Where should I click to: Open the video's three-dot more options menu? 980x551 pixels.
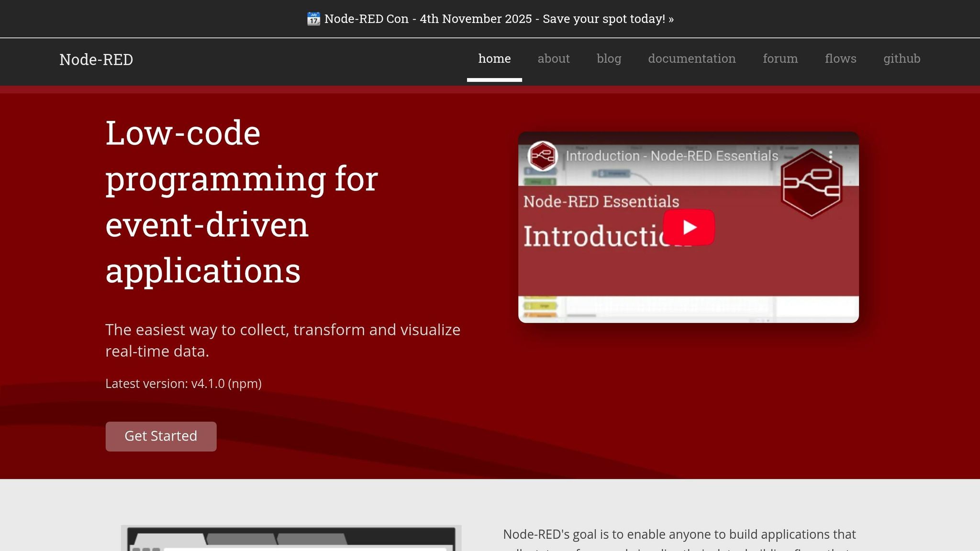pyautogui.click(x=830, y=155)
